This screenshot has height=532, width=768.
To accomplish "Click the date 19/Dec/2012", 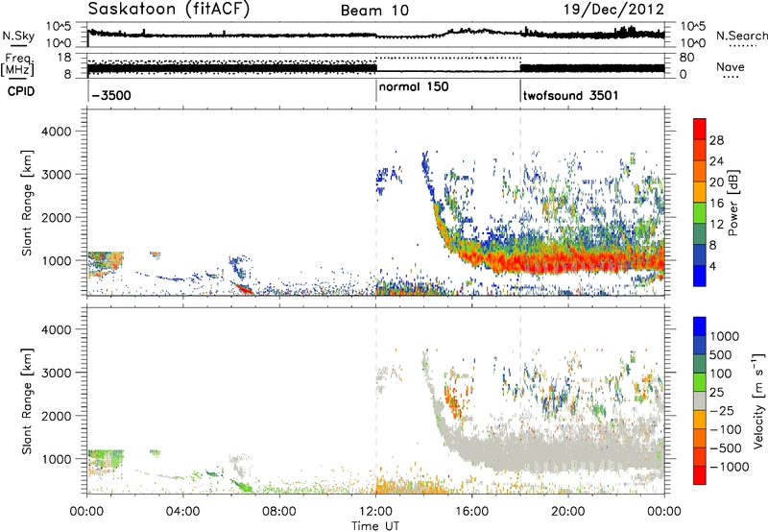I will 613,10.
